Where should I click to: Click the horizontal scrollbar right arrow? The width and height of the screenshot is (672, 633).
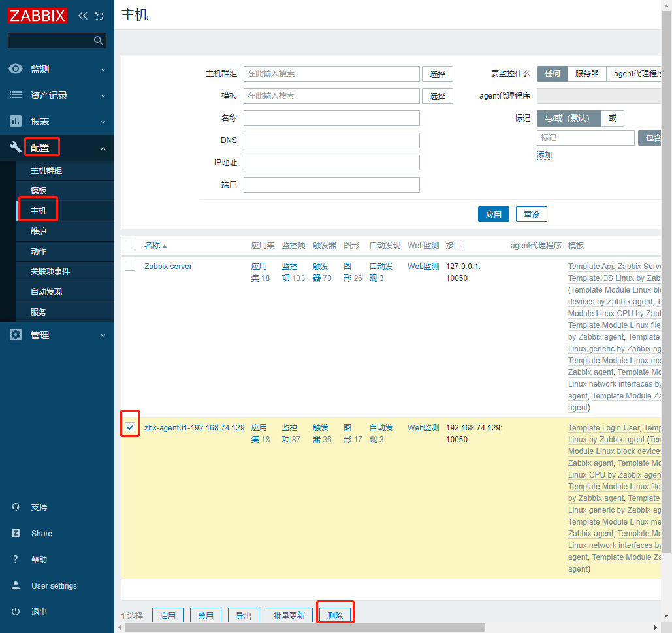pos(655,627)
